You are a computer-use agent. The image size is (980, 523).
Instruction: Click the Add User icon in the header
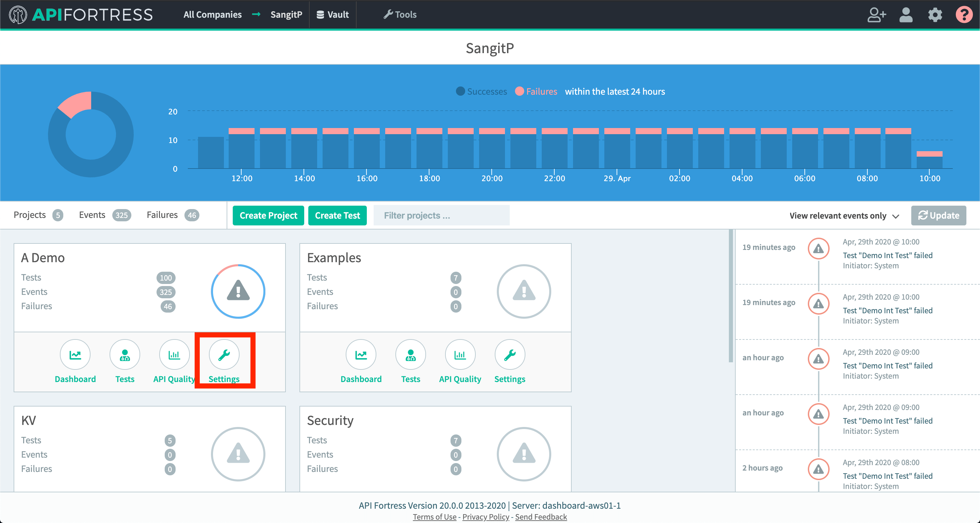(877, 15)
